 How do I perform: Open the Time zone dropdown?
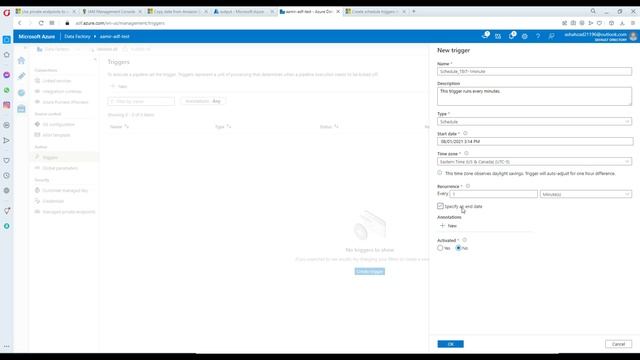[534, 162]
